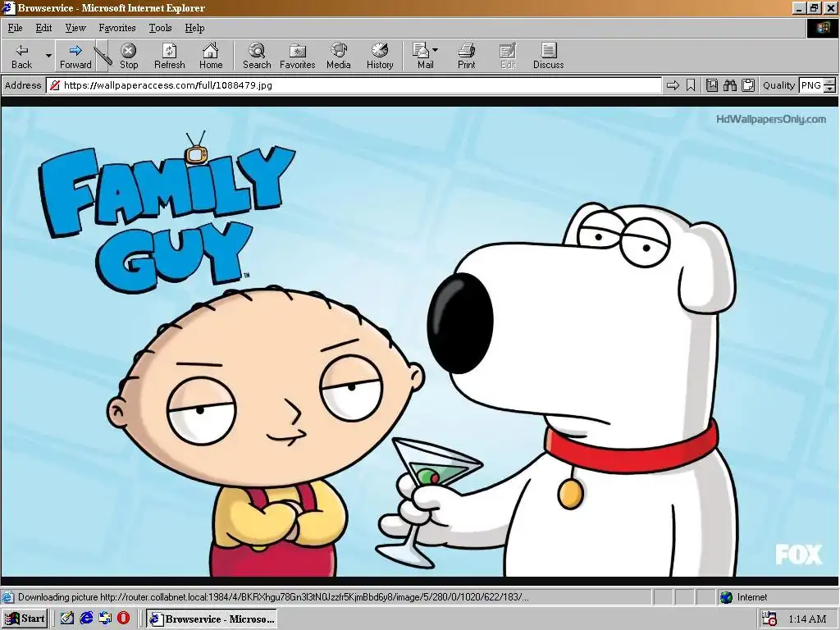Open the bookmarks book icon
This screenshot has width=840, height=630.
(x=711, y=85)
